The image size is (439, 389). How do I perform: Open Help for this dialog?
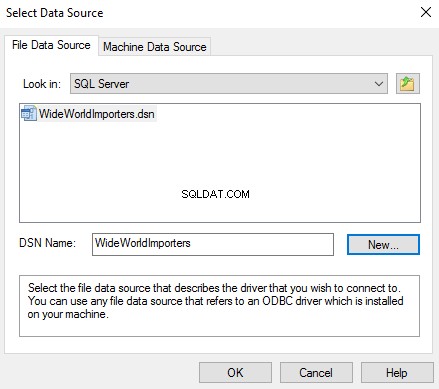[x=397, y=373]
